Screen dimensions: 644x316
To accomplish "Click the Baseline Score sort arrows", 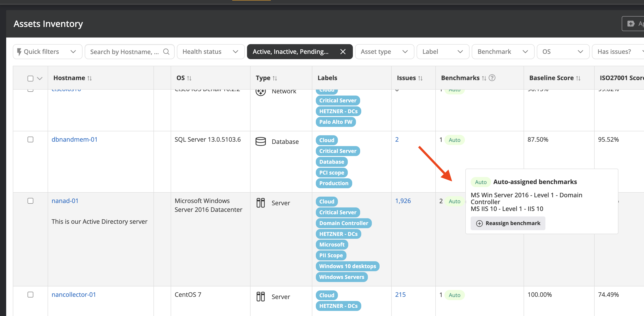I will (578, 78).
